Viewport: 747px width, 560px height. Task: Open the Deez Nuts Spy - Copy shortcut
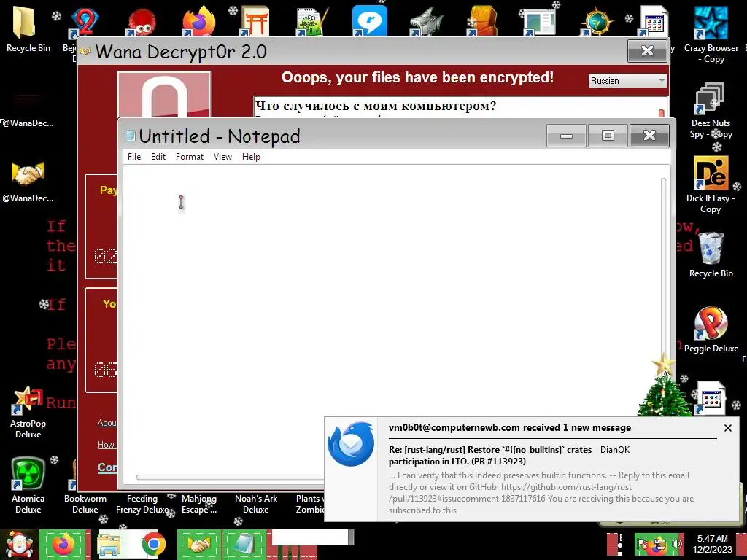711,111
